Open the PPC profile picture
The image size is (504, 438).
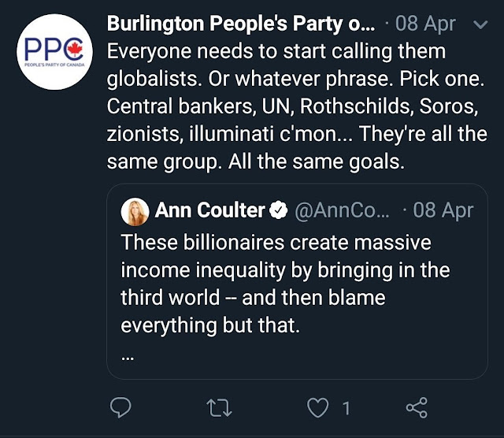pyautogui.click(x=54, y=51)
